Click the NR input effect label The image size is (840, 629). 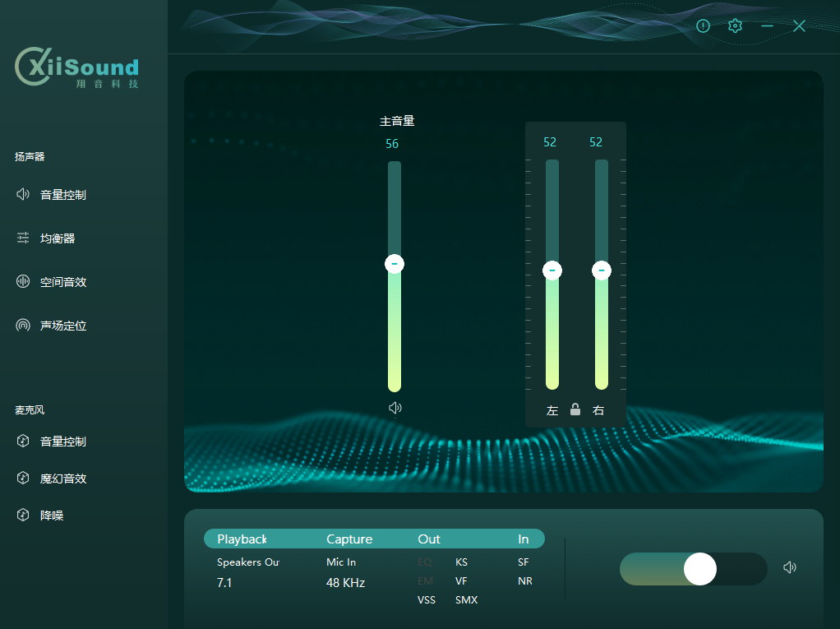(525, 581)
